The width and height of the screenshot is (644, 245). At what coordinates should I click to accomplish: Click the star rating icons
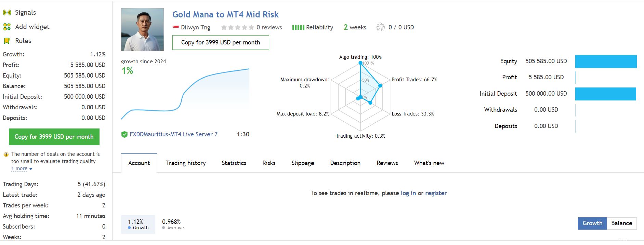[237, 27]
